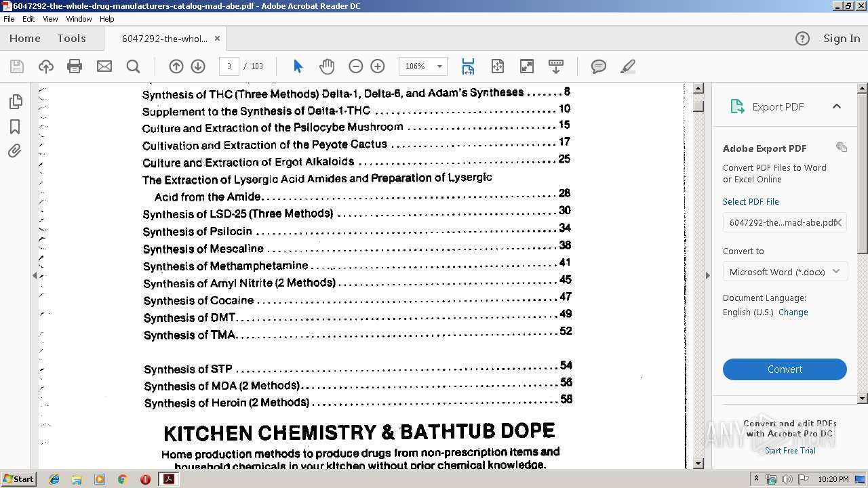Open the Window menu
This screenshot has height=488, width=868.
[x=79, y=19]
